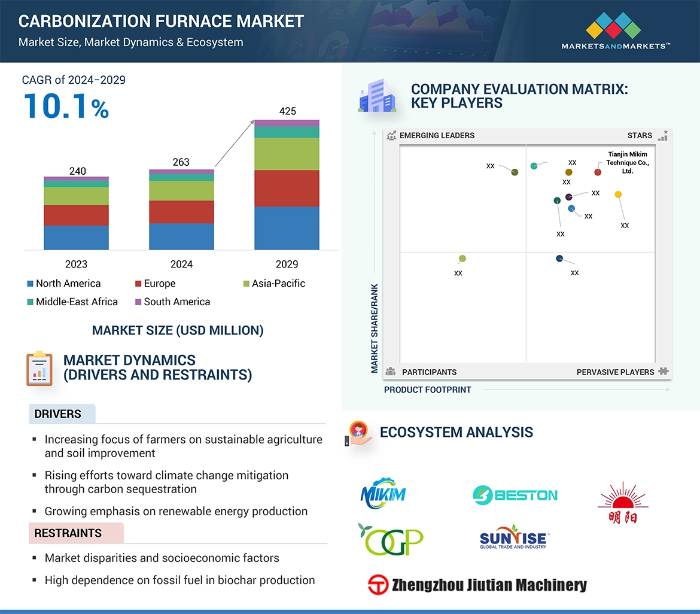Click the RESTRAINTS section header
This screenshot has width=700, height=614.
(x=68, y=533)
